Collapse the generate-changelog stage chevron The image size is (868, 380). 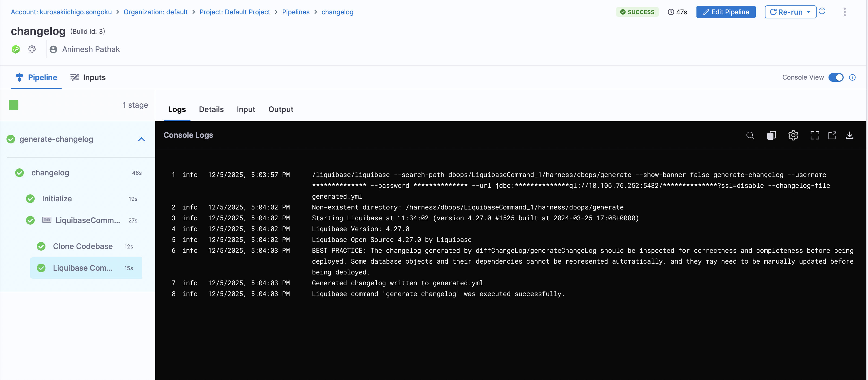click(141, 139)
